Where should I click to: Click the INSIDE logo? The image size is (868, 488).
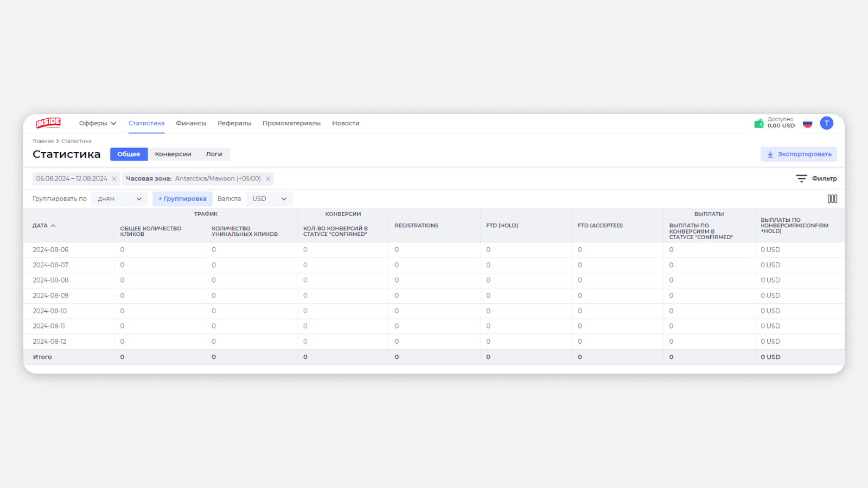[x=48, y=123]
